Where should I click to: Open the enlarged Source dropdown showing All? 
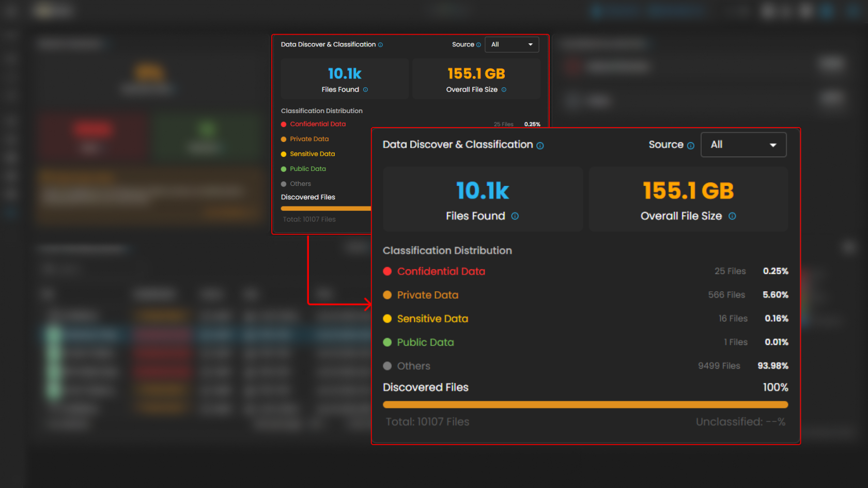(743, 145)
